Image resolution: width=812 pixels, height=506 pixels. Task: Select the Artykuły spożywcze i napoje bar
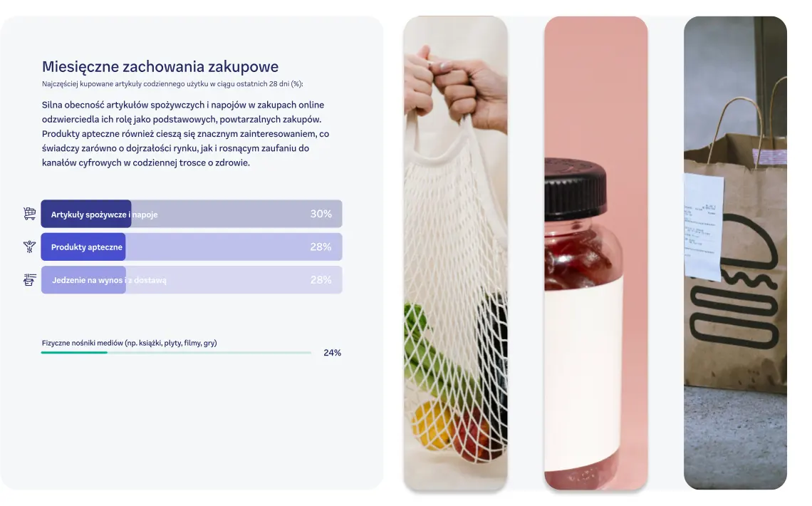(192, 214)
